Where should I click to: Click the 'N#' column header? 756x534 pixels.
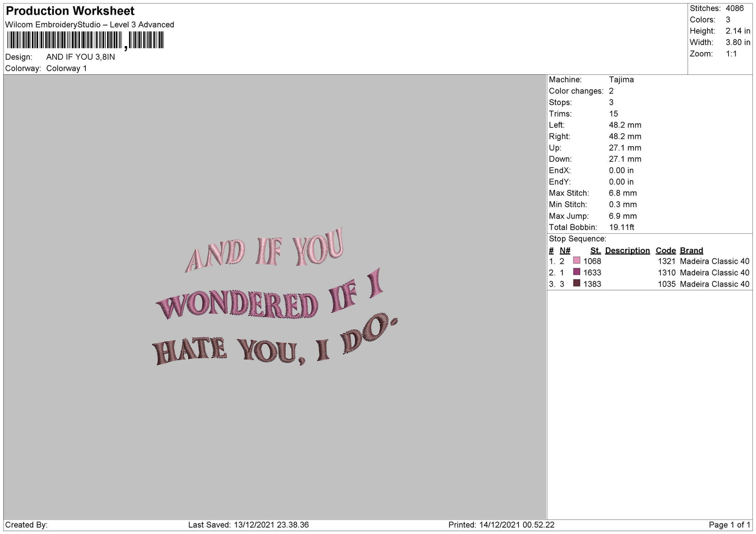(565, 251)
